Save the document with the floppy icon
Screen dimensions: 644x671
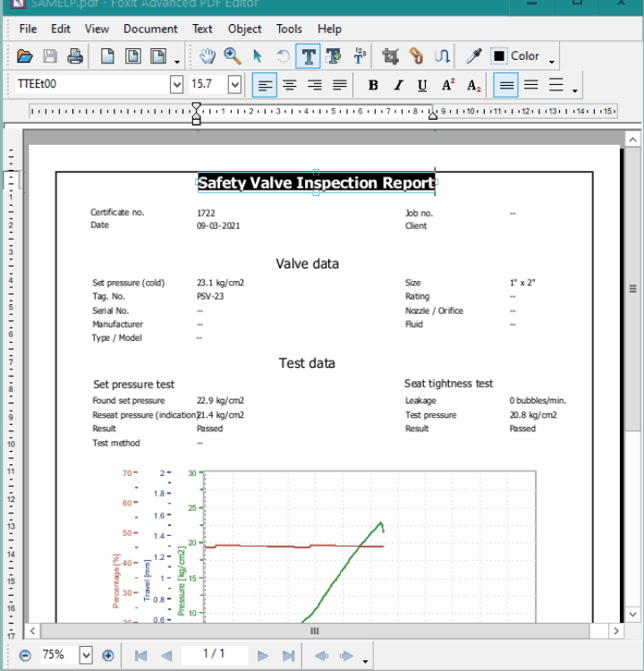click(x=50, y=56)
